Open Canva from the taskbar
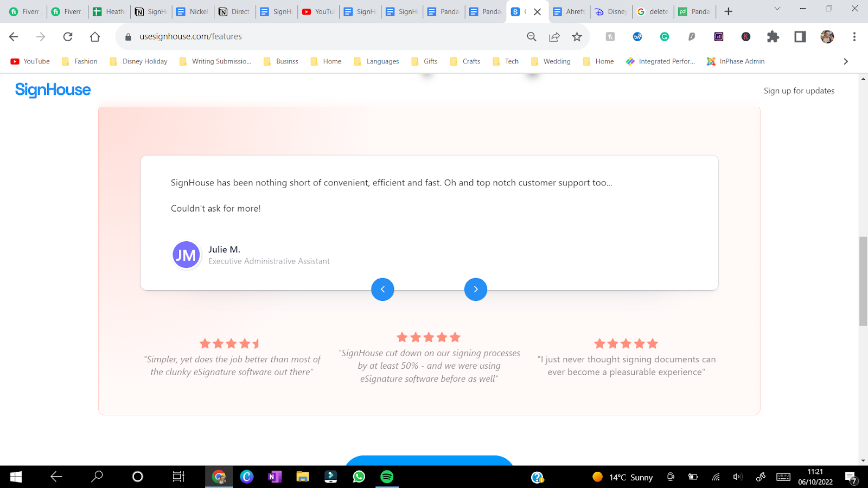Viewport: 868px width, 488px height. (247, 477)
